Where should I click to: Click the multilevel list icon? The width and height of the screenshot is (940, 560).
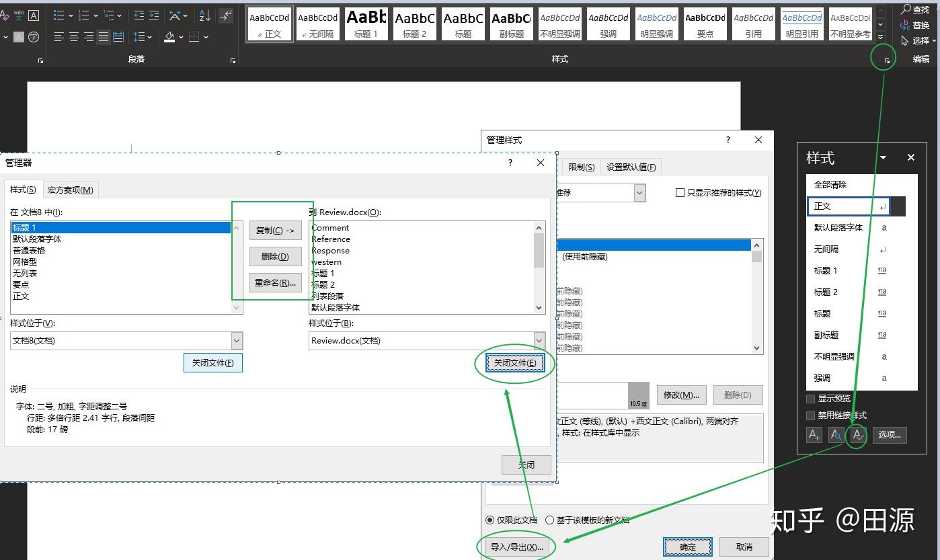[x=109, y=15]
